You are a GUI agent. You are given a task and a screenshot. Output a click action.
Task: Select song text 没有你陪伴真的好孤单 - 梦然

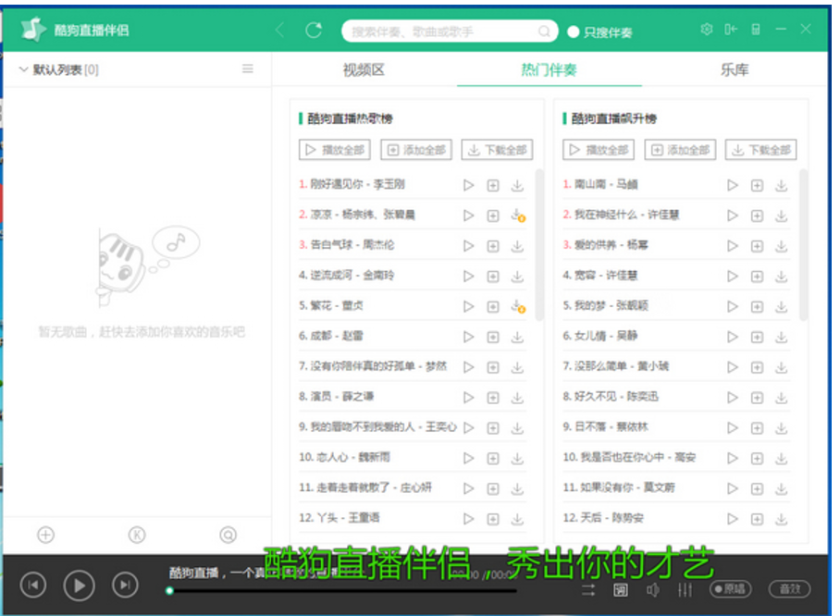(x=378, y=366)
